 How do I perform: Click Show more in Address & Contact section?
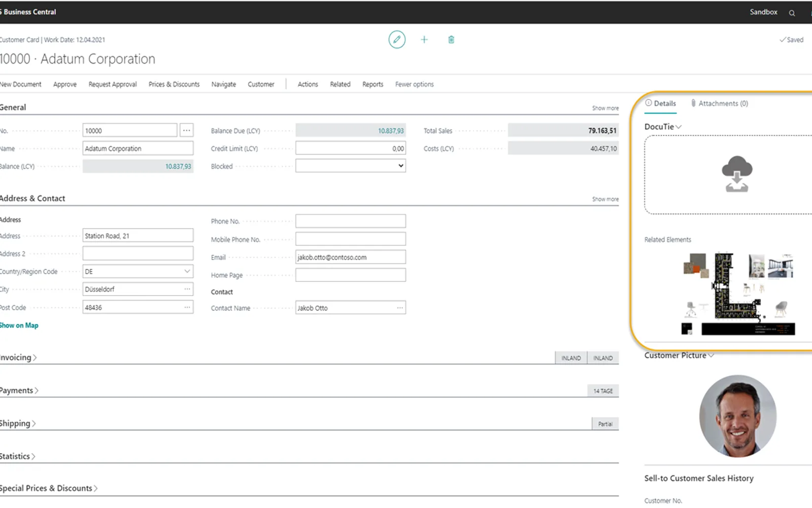click(x=605, y=199)
